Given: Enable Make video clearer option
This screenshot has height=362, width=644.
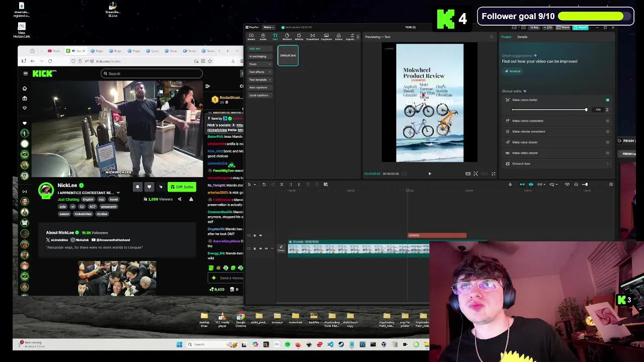Looking at the screenshot, I should [608, 153].
